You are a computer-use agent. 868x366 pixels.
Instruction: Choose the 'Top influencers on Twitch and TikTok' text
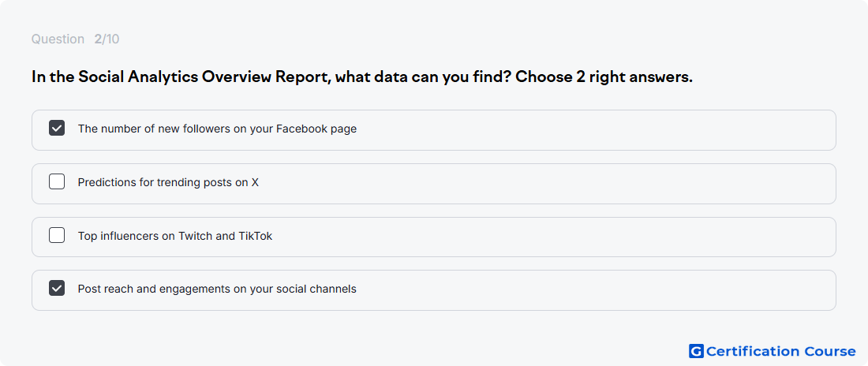(175, 236)
